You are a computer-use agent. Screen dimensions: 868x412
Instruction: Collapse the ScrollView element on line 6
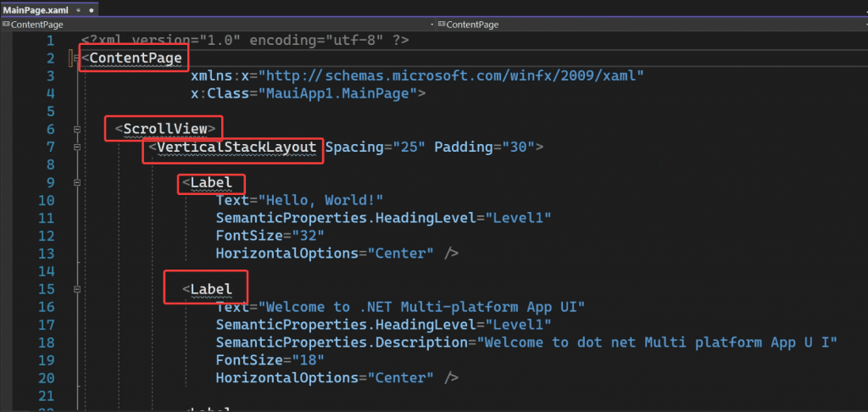(77, 129)
